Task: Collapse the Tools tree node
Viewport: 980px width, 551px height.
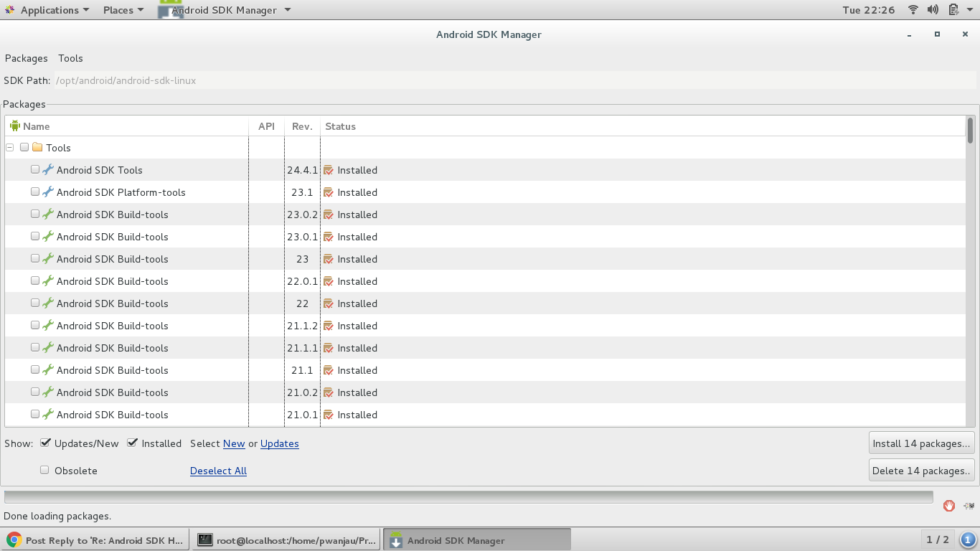Action: point(10,147)
